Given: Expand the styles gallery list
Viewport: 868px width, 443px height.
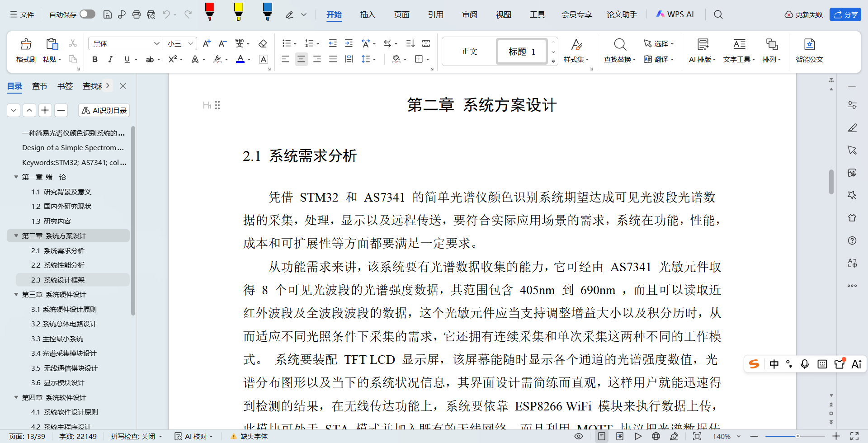Looking at the screenshot, I should tap(553, 61).
